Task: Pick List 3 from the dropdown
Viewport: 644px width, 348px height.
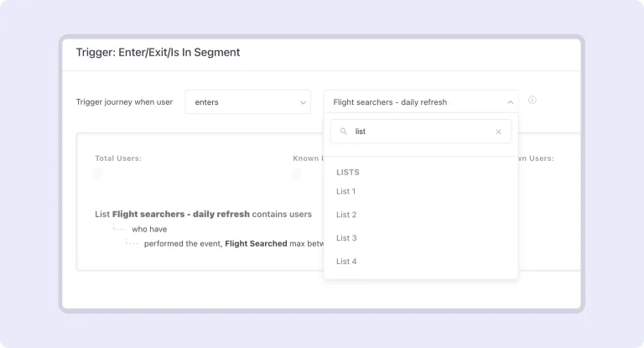Action: [346, 238]
